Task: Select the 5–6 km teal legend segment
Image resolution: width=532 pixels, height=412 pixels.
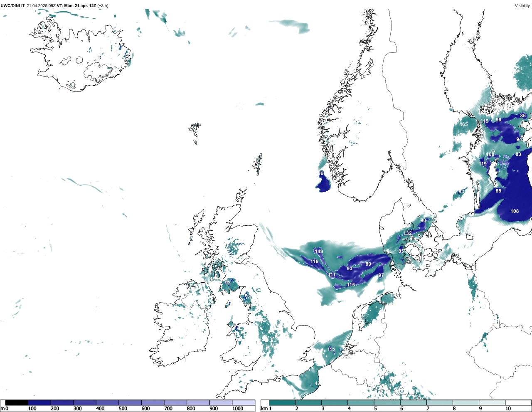Action: point(387,402)
